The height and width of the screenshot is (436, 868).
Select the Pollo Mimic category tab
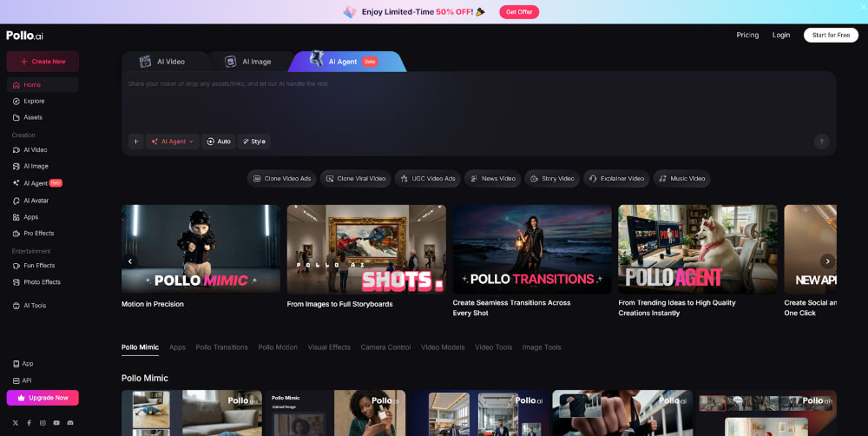(x=140, y=347)
